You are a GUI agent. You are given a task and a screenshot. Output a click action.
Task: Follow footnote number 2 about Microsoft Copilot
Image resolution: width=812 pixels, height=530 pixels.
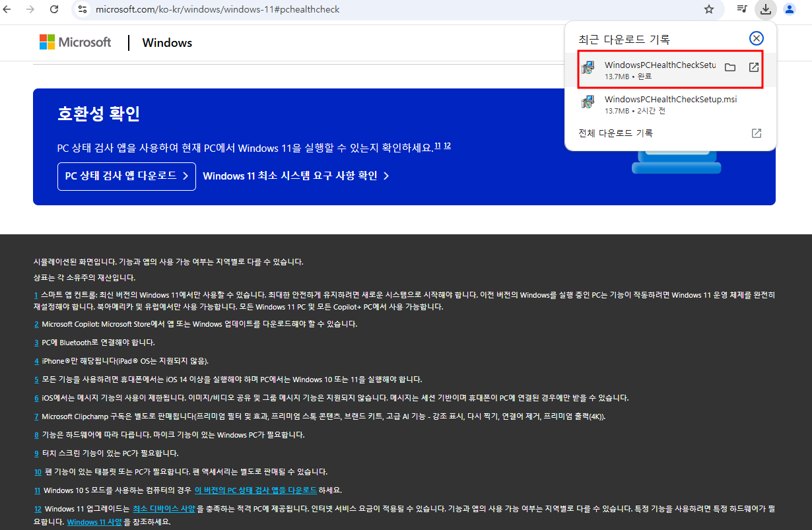tap(36, 324)
